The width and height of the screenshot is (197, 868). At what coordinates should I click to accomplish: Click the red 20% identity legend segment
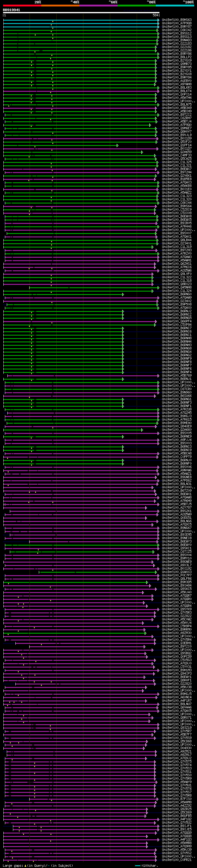22,6
